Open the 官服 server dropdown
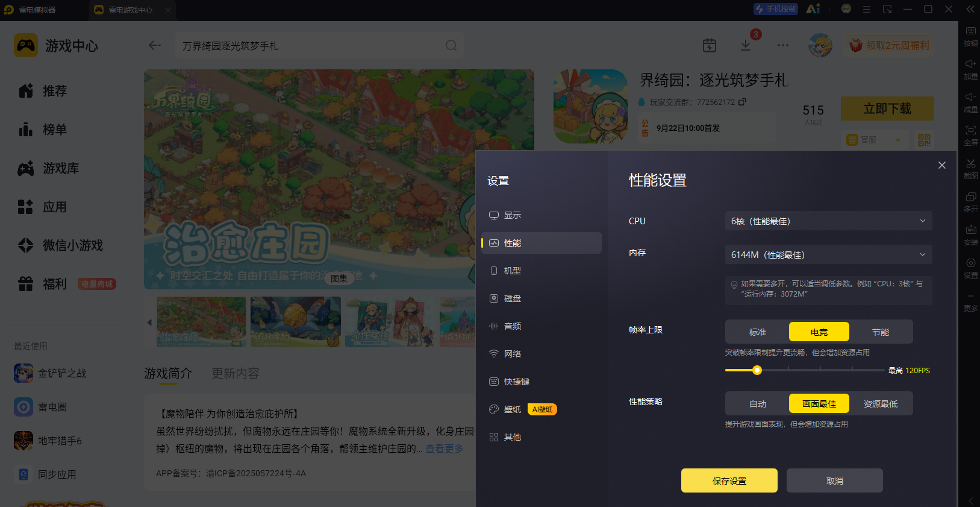Image resolution: width=980 pixels, height=507 pixels. [873, 140]
